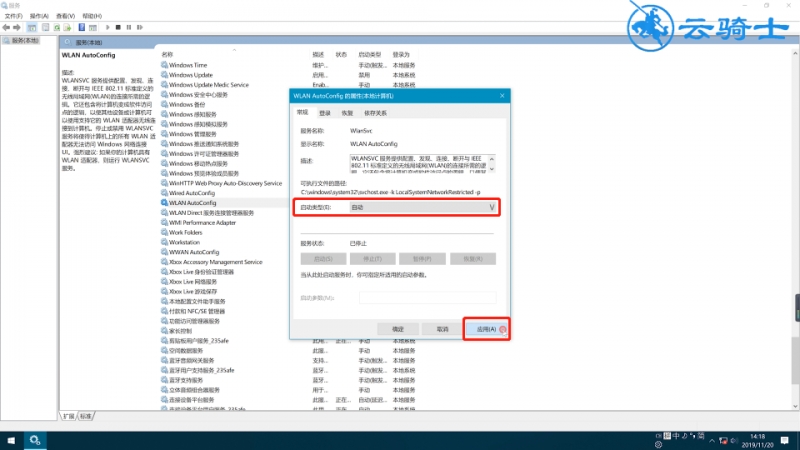Image resolution: width=800 pixels, height=450 pixels.
Task: Click the disabled 恢复(R) button
Action: (472, 259)
